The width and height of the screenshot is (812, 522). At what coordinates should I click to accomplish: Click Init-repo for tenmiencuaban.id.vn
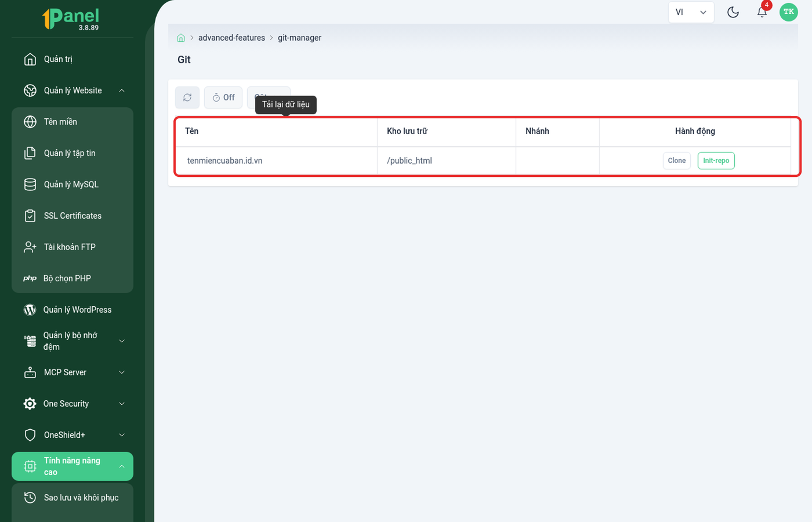click(716, 161)
